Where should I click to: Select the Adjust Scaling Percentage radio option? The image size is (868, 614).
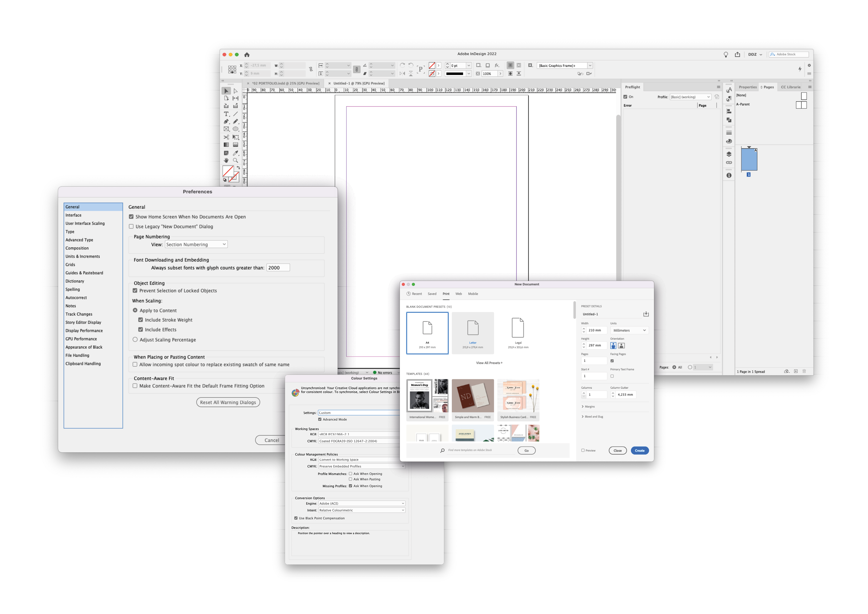[x=135, y=339]
